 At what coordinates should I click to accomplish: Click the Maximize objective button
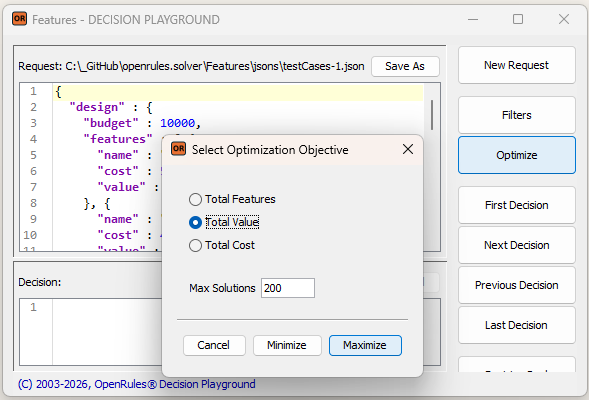click(x=365, y=345)
